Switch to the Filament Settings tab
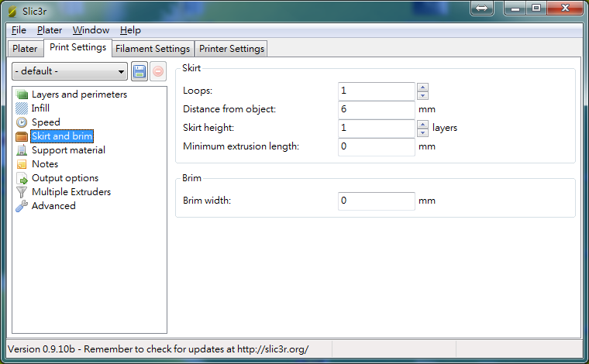The image size is (589, 364). 153,49
